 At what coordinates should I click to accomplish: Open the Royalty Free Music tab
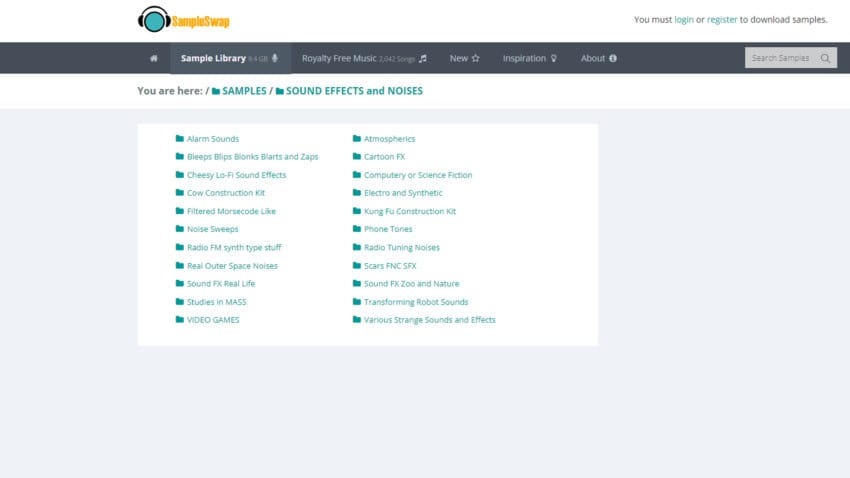[364, 58]
